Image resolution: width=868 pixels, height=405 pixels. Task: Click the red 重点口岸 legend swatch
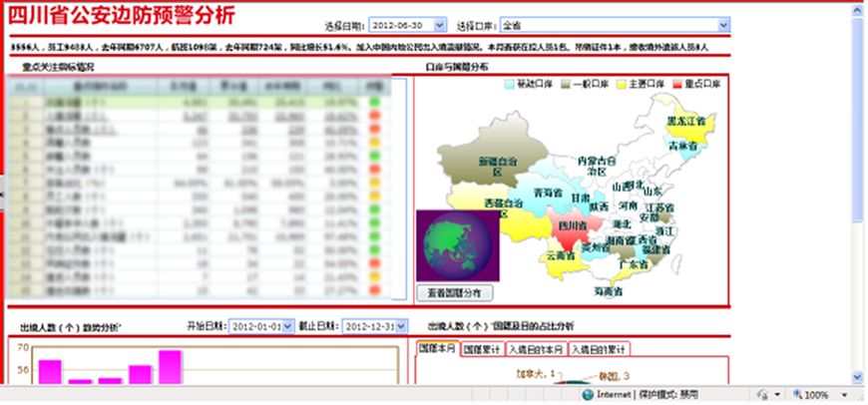pos(674,87)
